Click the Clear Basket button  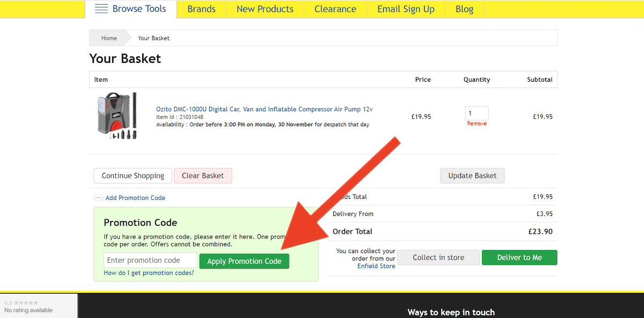tap(203, 176)
